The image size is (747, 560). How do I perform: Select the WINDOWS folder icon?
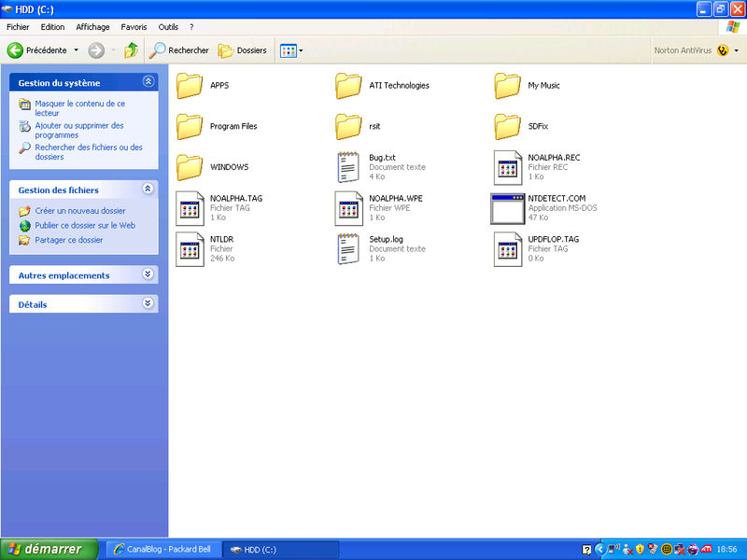[x=190, y=167]
